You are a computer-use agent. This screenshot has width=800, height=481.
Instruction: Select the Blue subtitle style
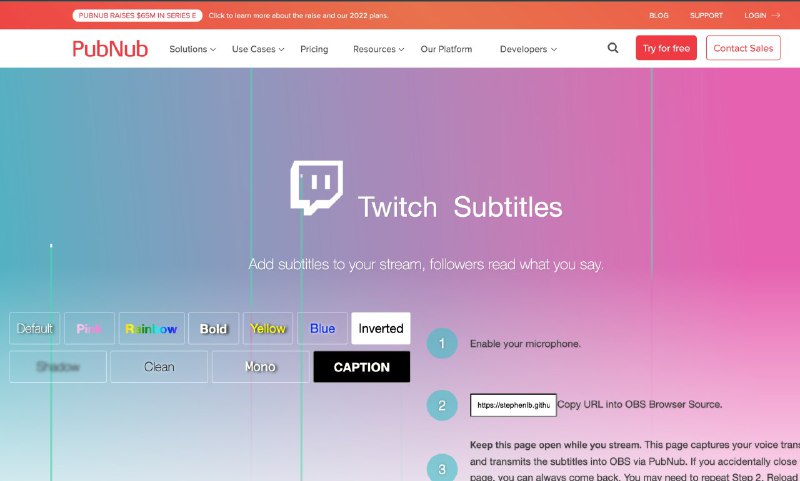coord(322,328)
